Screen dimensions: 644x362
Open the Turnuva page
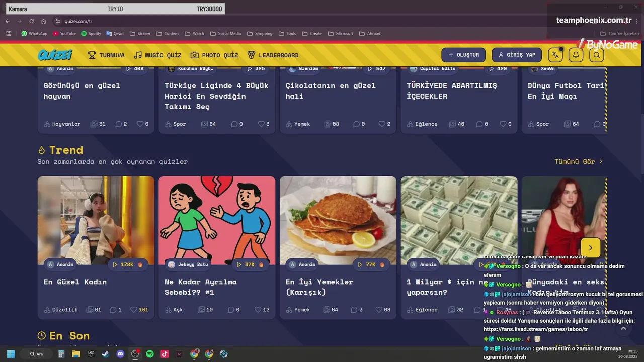point(106,55)
